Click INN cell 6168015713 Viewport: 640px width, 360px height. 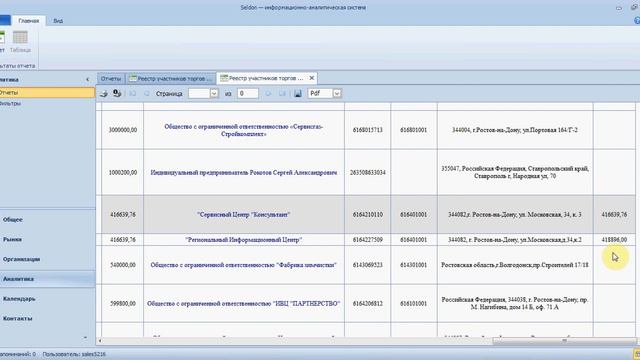368,130
